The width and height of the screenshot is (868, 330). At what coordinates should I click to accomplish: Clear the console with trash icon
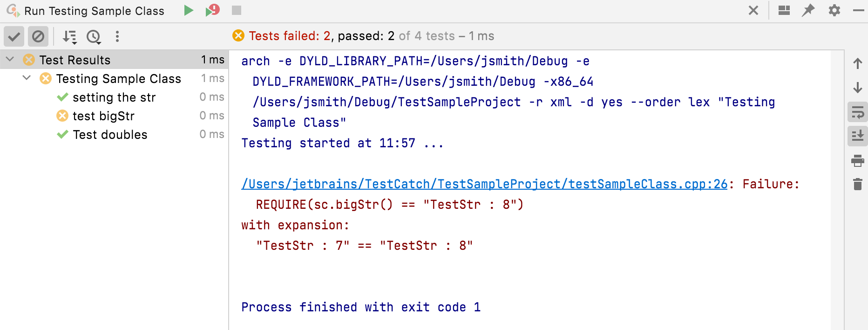(858, 184)
